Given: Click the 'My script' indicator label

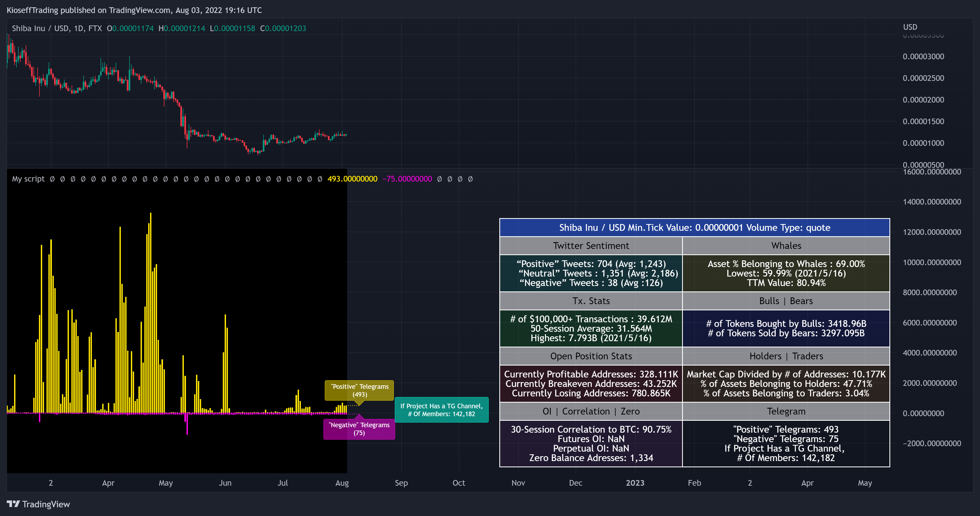Looking at the screenshot, I should [28, 179].
